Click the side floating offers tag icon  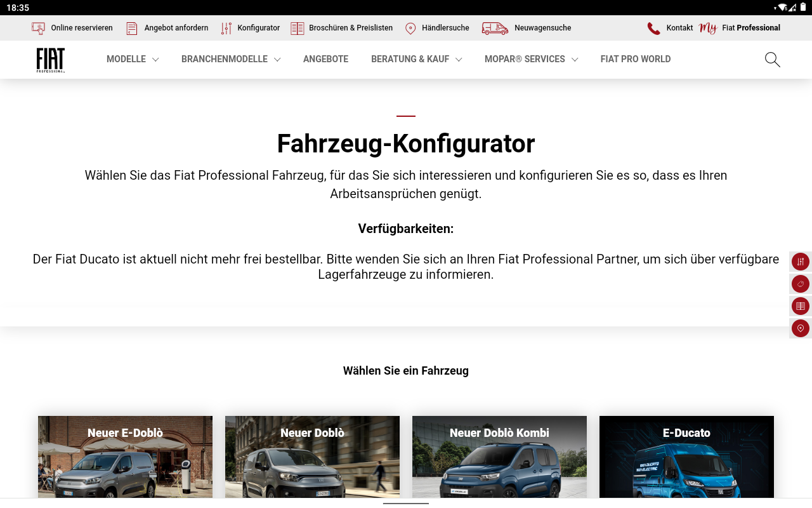[801, 284]
